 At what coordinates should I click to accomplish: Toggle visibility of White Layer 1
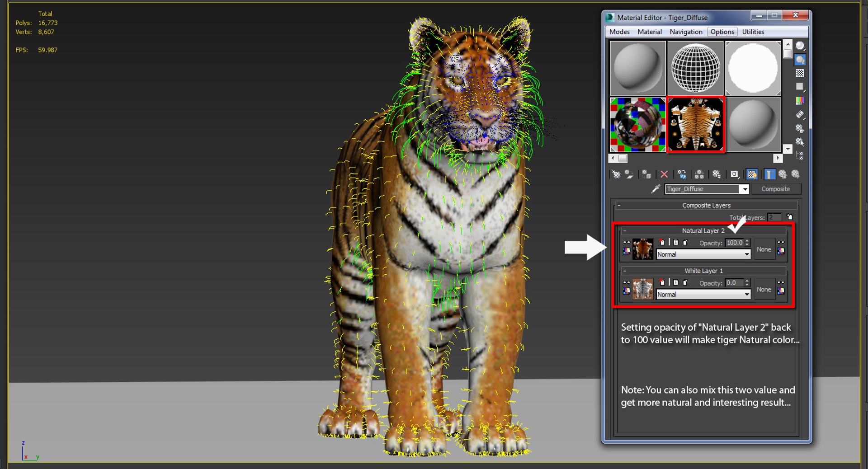pos(627,282)
